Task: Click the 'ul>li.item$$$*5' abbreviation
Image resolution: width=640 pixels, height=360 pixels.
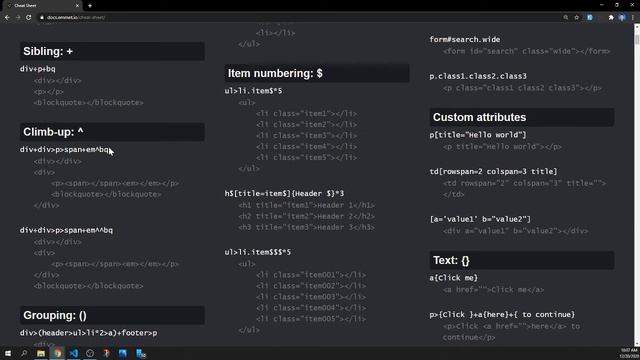Action: tap(258, 252)
